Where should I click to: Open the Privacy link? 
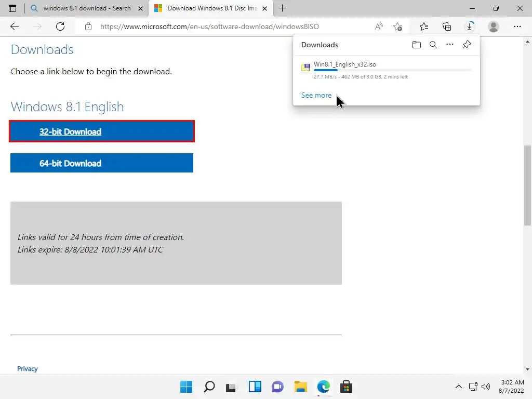(28, 368)
